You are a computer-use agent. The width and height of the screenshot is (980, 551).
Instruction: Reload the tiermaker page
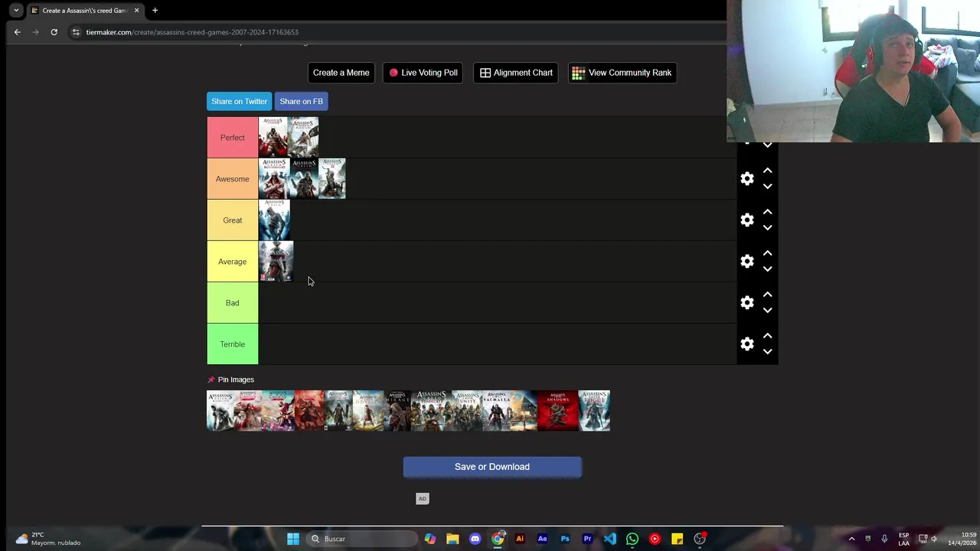coord(54,32)
